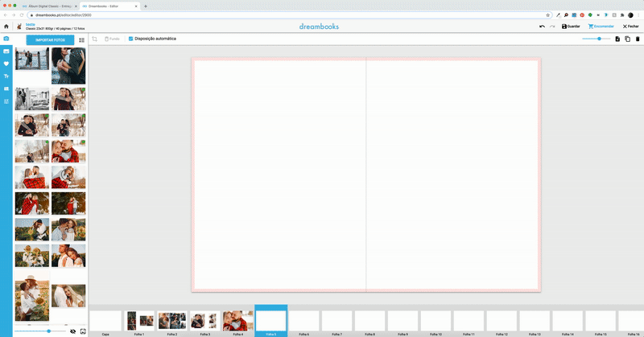Delete page using the trash icon

point(638,39)
